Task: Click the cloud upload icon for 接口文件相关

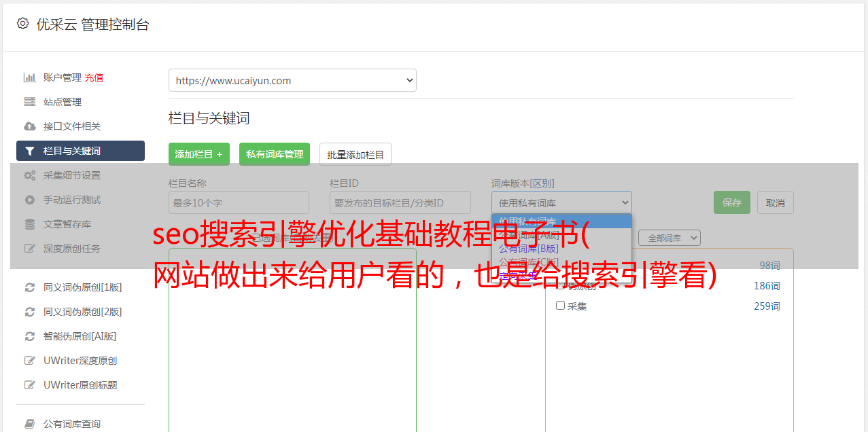Action: pyautogui.click(x=29, y=126)
